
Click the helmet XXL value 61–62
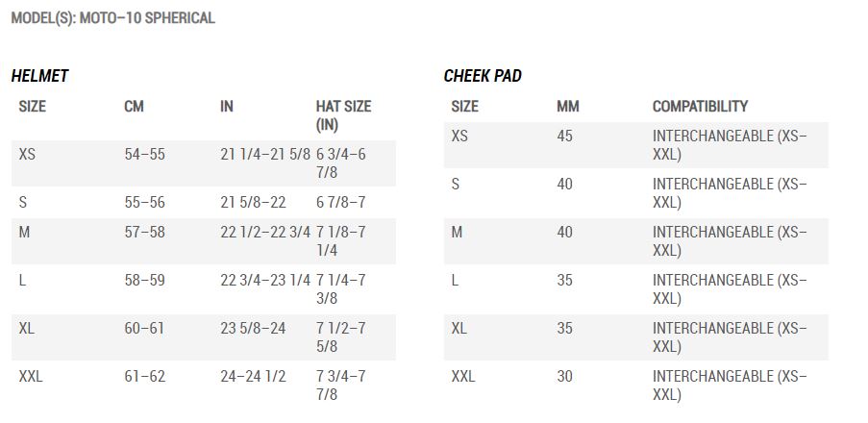(x=144, y=377)
